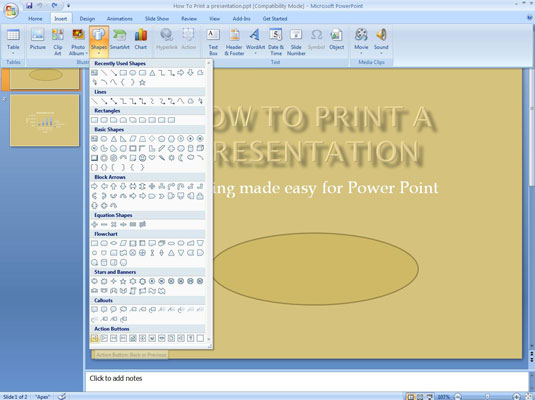This screenshot has width=535, height=400.
Task: Choose the Diamond in Basic Shapes
Action: [x=152, y=139]
